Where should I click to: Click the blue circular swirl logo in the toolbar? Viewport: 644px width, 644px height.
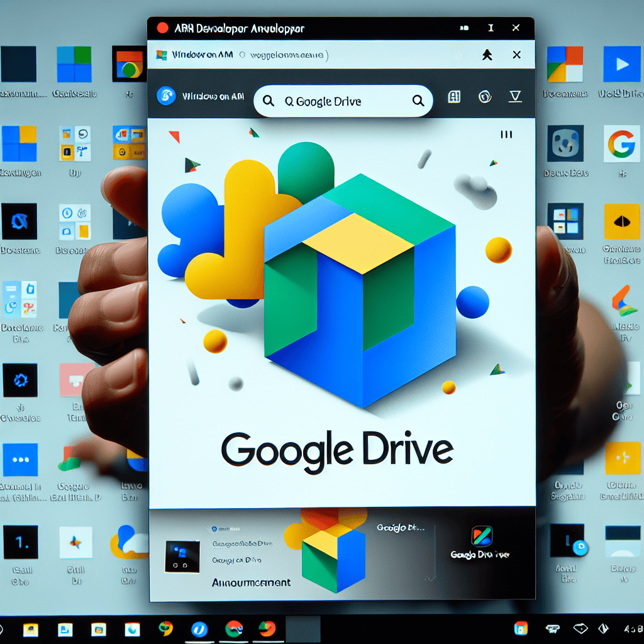click(166, 96)
